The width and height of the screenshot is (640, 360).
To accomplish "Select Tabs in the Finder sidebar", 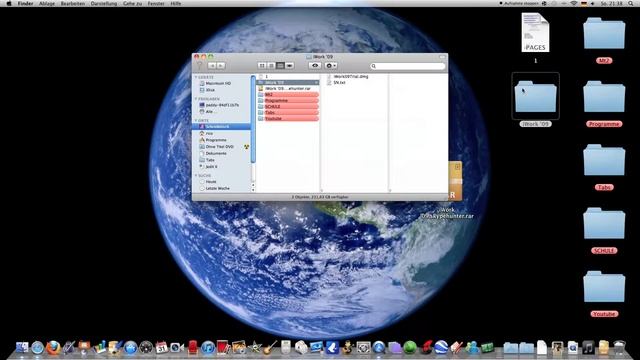I will (x=207, y=160).
